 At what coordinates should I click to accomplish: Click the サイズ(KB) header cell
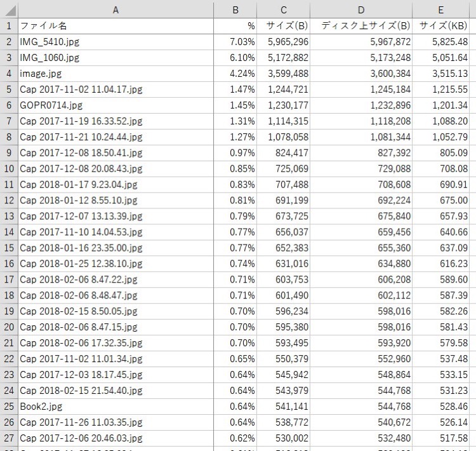coord(441,26)
